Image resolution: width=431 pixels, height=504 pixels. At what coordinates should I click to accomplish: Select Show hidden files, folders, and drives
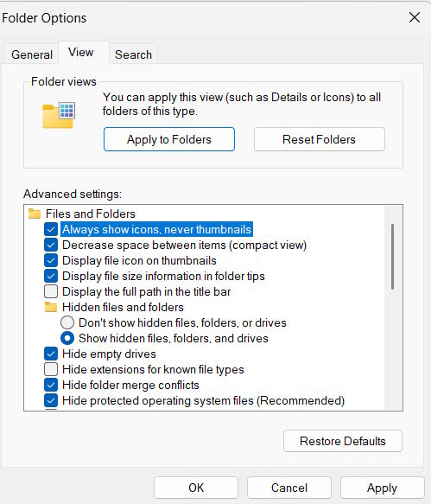pyautogui.click(x=67, y=338)
